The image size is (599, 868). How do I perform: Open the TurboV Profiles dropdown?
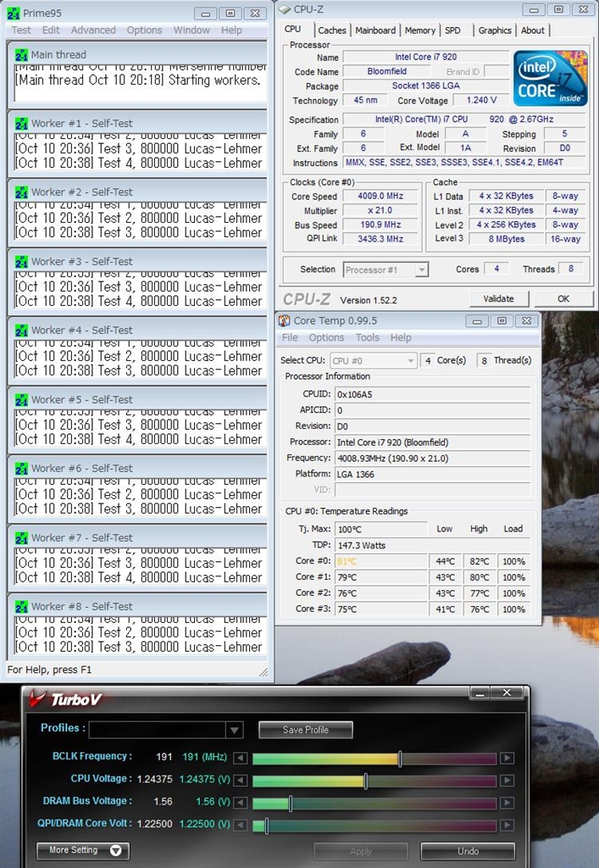tap(235, 730)
